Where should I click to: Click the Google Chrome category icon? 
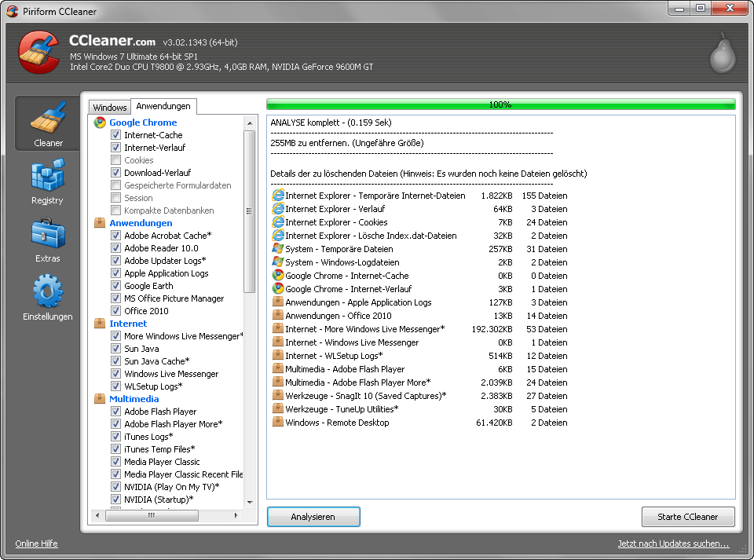100,123
